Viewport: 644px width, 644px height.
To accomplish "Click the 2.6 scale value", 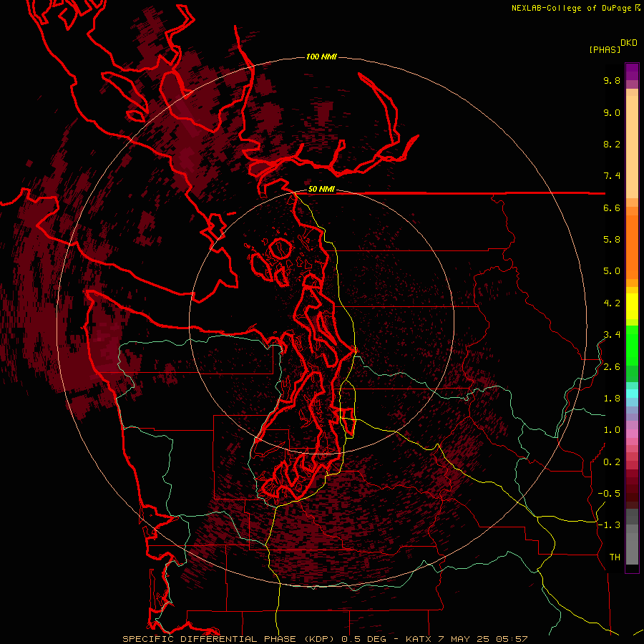I will pos(612,367).
